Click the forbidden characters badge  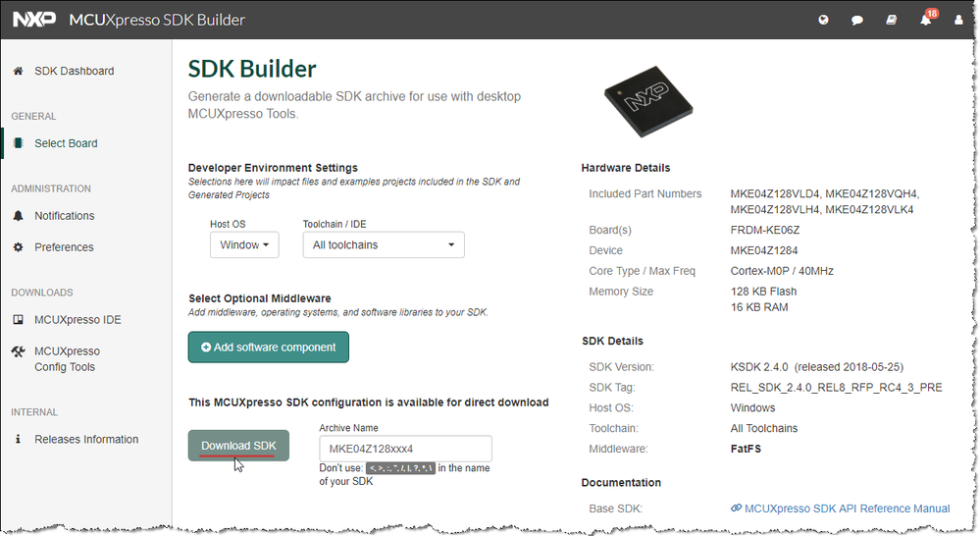coord(400,468)
